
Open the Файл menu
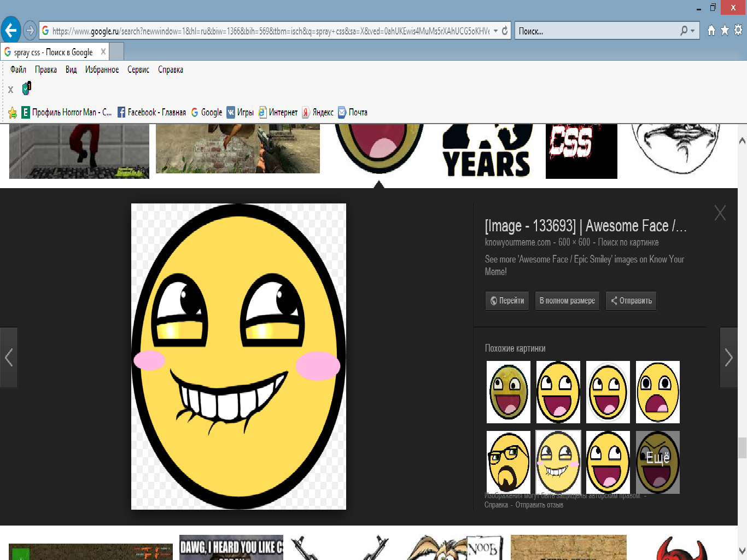[x=18, y=69]
